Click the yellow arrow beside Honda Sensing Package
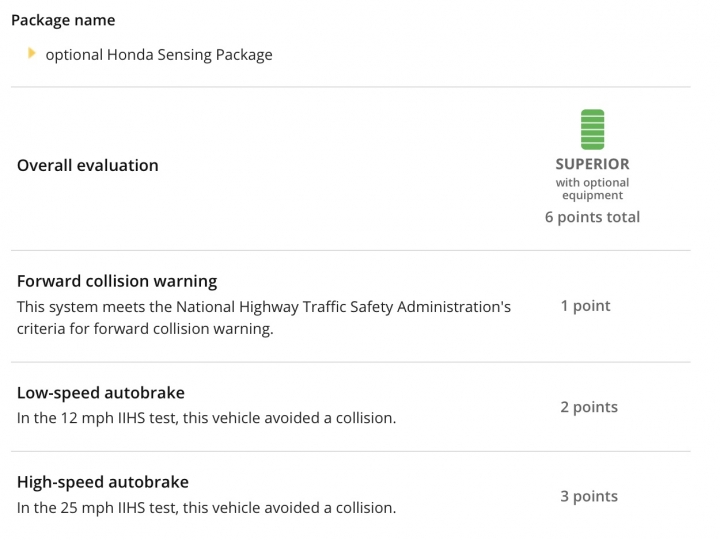Viewport: 720px width, 540px height. 32,53
